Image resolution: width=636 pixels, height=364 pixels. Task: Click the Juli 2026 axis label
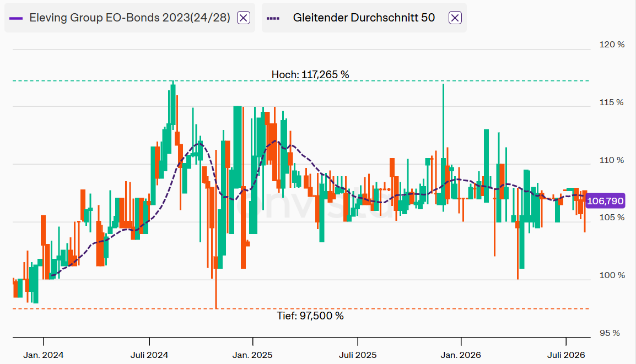point(566,355)
